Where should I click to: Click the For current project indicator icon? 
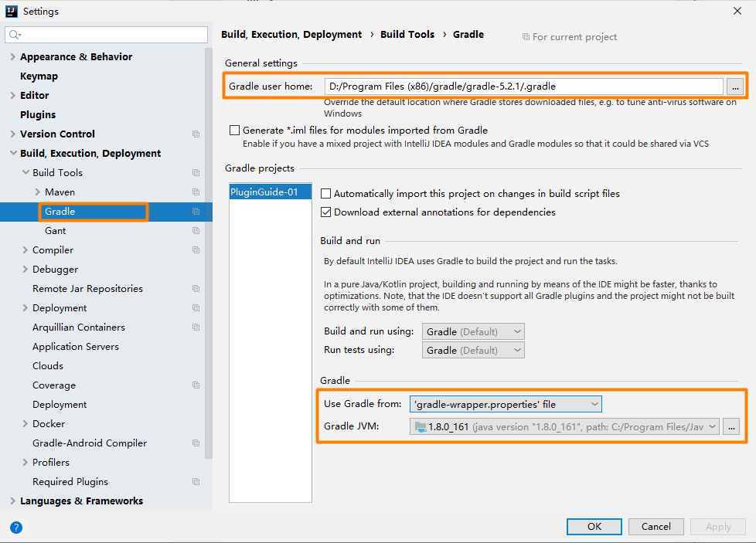526,37
